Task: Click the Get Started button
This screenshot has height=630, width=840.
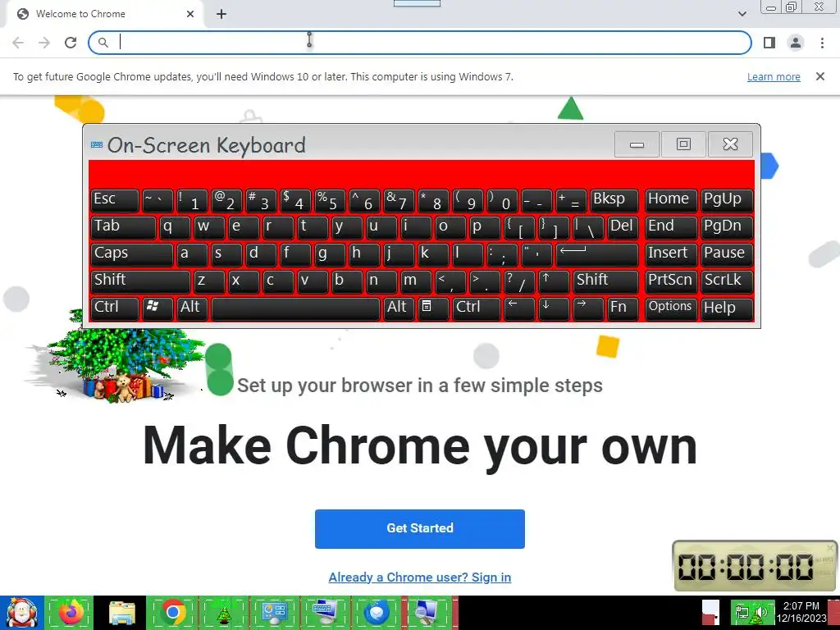Action: tap(419, 529)
